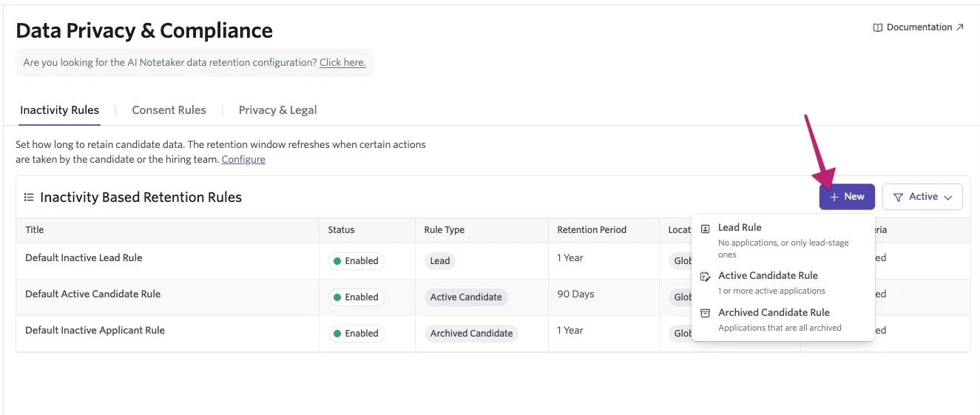Image resolution: width=980 pixels, height=415 pixels.
Task: Click the Lead rule type tag
Action: 440,261
